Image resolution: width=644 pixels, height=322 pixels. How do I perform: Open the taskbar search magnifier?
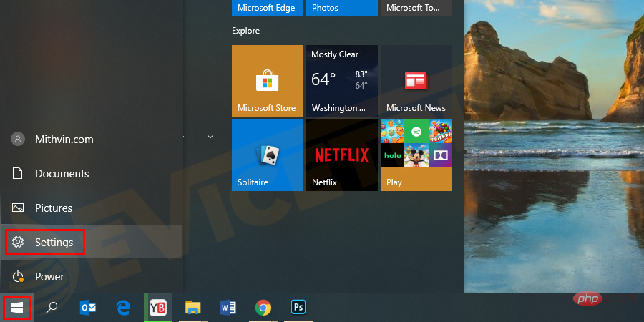coord(52,308)
